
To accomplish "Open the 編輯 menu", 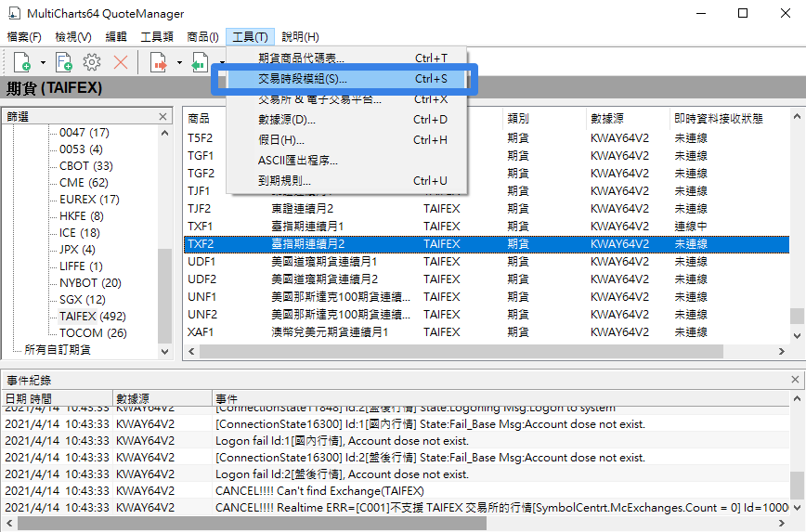I will tap(116, 37).
